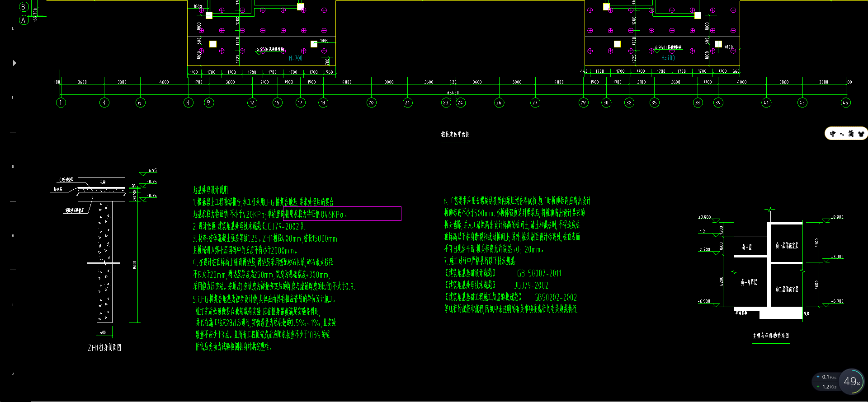Image resolution: width=868 pixels, height=402 pixels.
Task: Click the left ruler arrow marker
Action: (14, 63)
